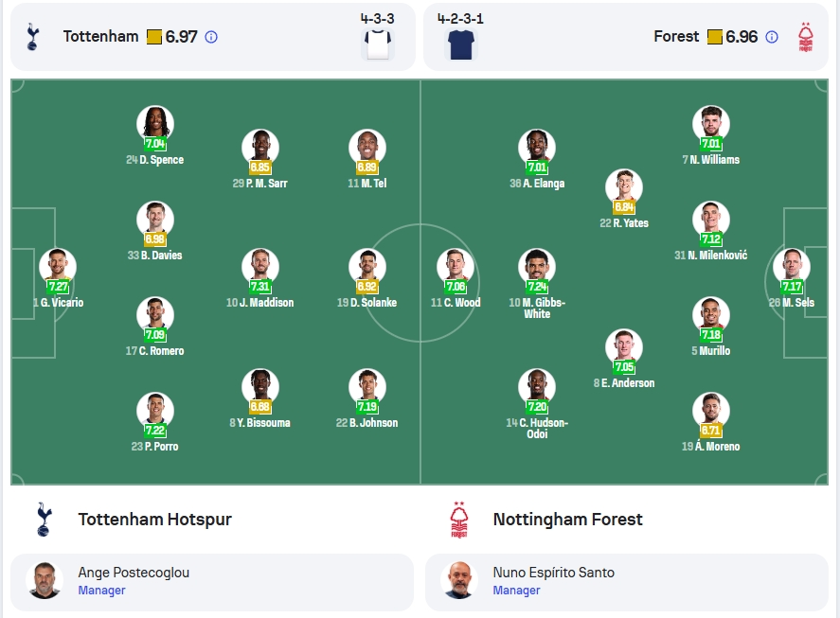Click Tottenham Hotspur crest below the pitch
The height and width of the screenshot is (618, 840).
tap(44, 519)
